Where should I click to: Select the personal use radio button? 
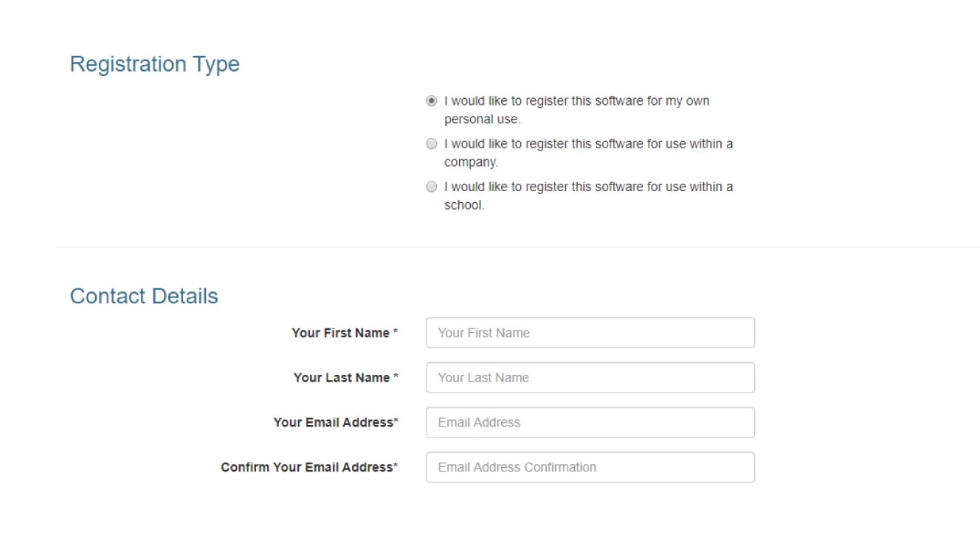click(432, 101)
